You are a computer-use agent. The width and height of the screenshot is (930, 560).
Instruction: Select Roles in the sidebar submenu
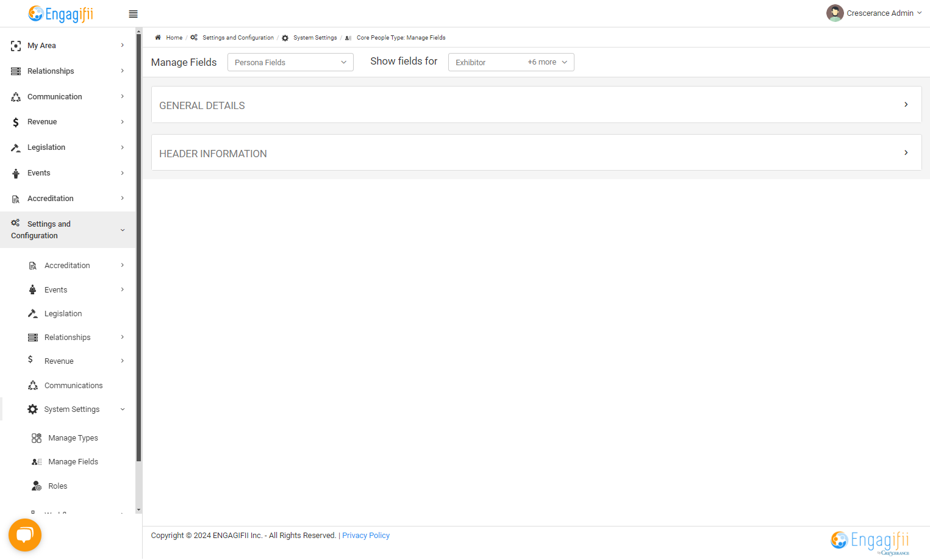coord(58,486)
